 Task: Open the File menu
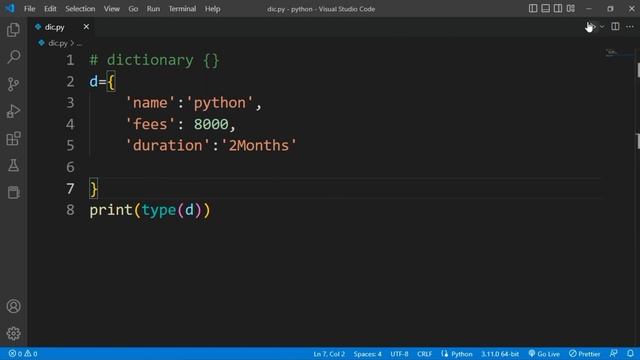[x=29, y=9]
